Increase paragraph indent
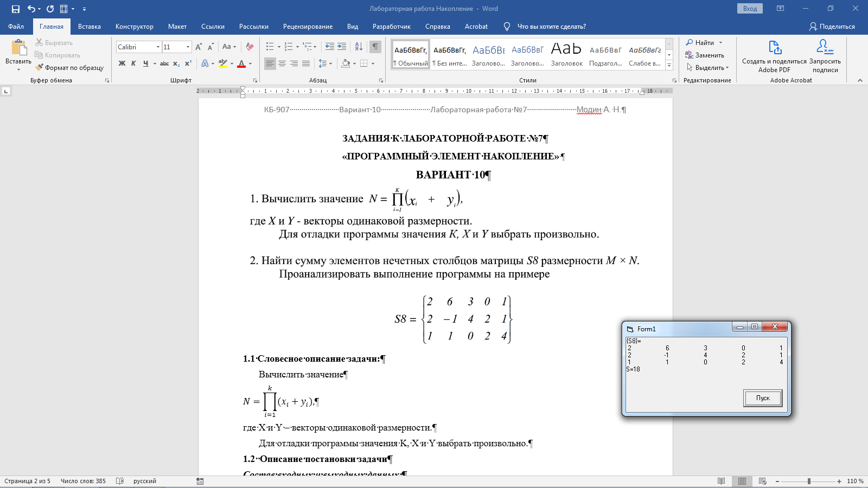868x488 pixels. pos(342,47)
